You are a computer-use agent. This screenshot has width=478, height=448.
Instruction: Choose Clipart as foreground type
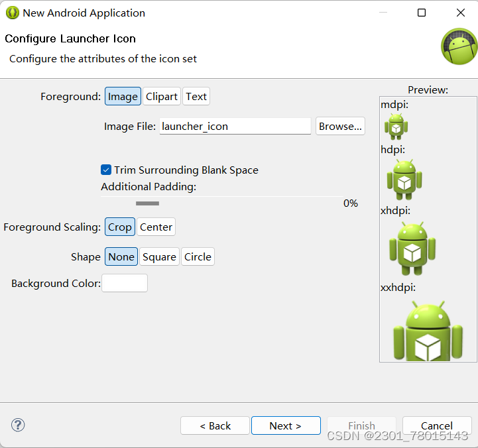(162, 96)
